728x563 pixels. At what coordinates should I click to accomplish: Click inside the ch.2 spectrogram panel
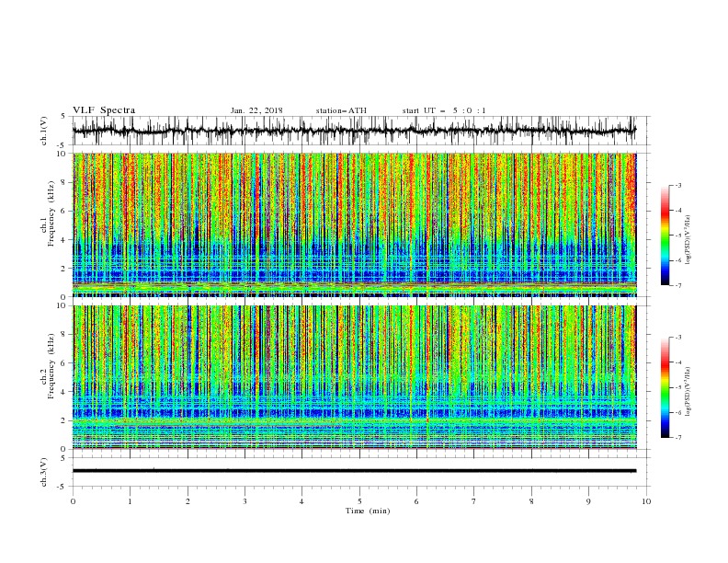354,377
